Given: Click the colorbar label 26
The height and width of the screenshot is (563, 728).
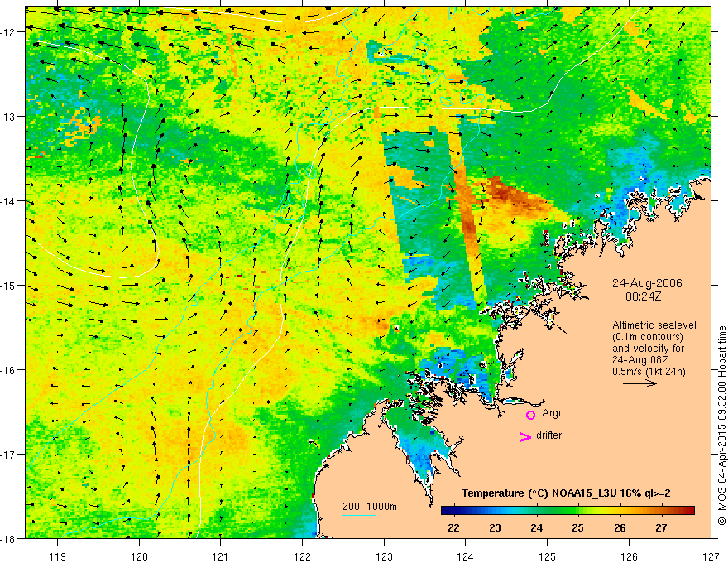Looking at the screenshot, I should 620,527.
